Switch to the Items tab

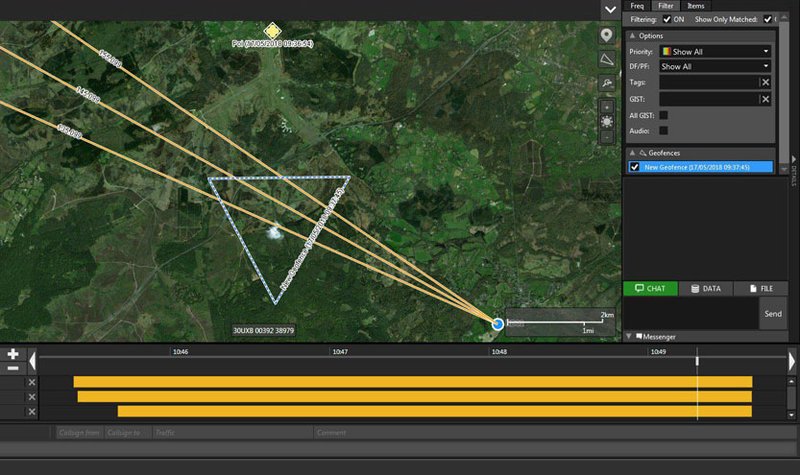point(694,6)
